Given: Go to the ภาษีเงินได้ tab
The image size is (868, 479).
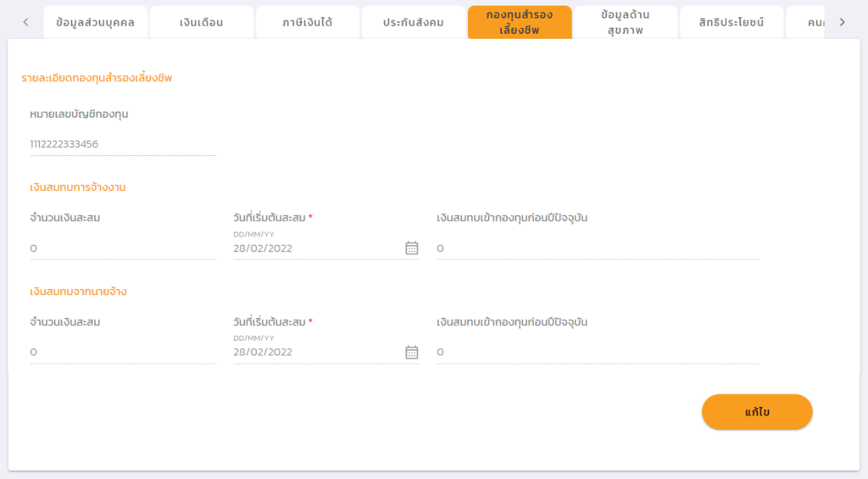Looking at the screenshot, I should point(307,23).
